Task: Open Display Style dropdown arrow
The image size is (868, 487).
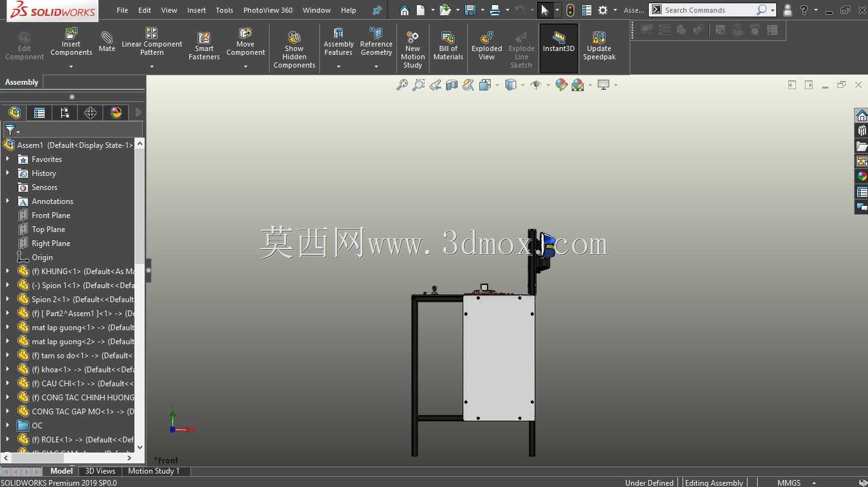Action: click(x=523, y=85)
